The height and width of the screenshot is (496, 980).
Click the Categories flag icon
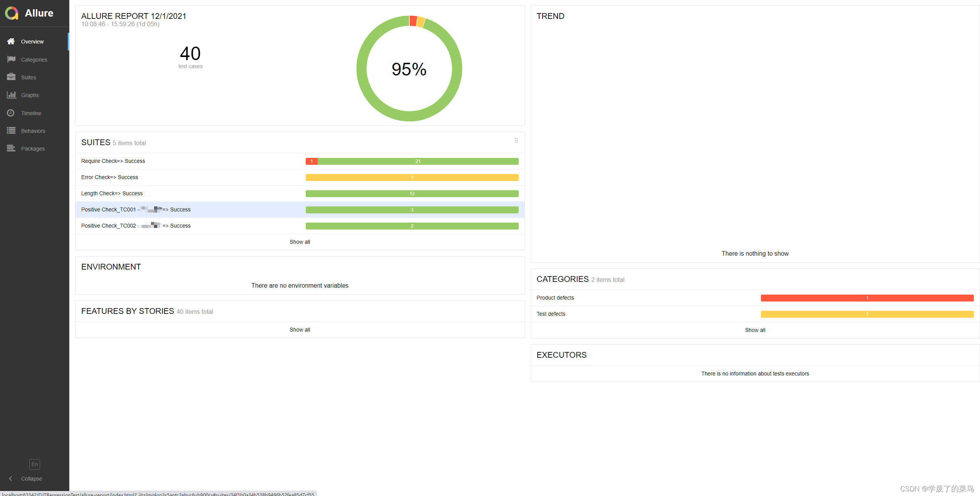pos(11,59)
